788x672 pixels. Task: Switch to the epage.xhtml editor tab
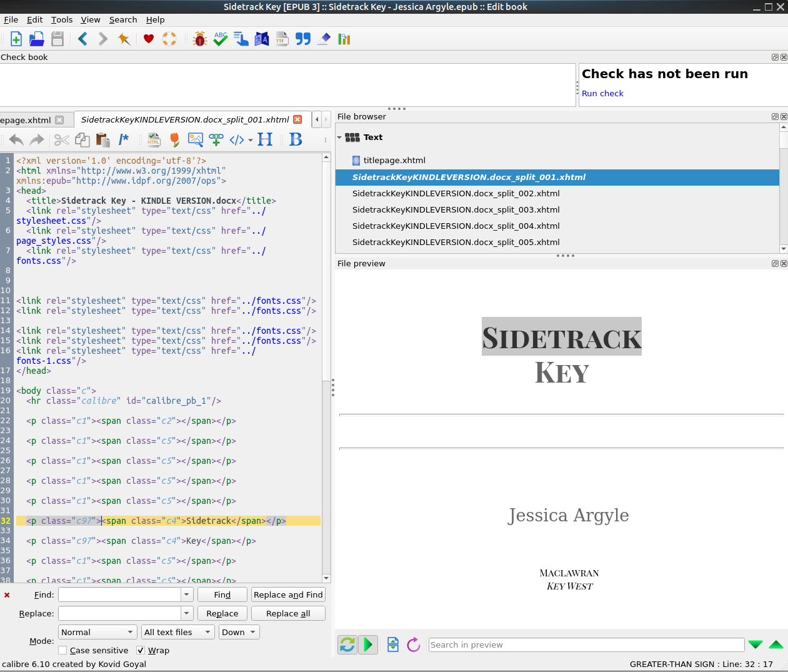pos(26,120)
